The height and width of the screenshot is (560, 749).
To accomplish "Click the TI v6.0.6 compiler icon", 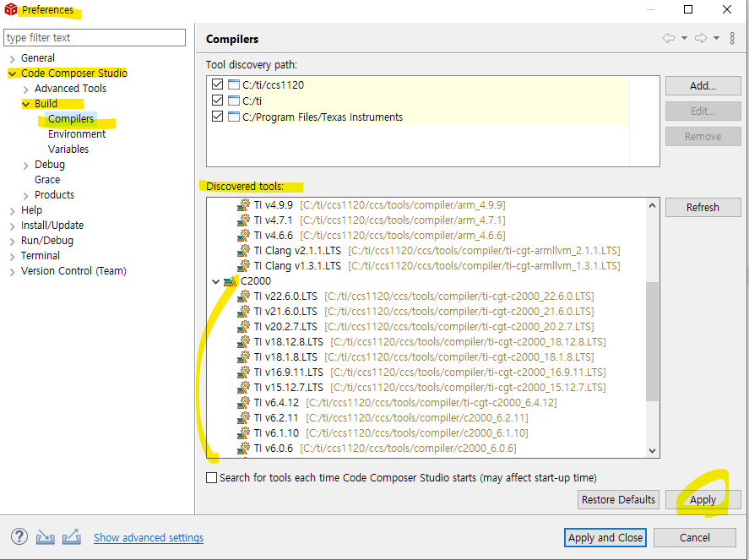I will point(244,449).
